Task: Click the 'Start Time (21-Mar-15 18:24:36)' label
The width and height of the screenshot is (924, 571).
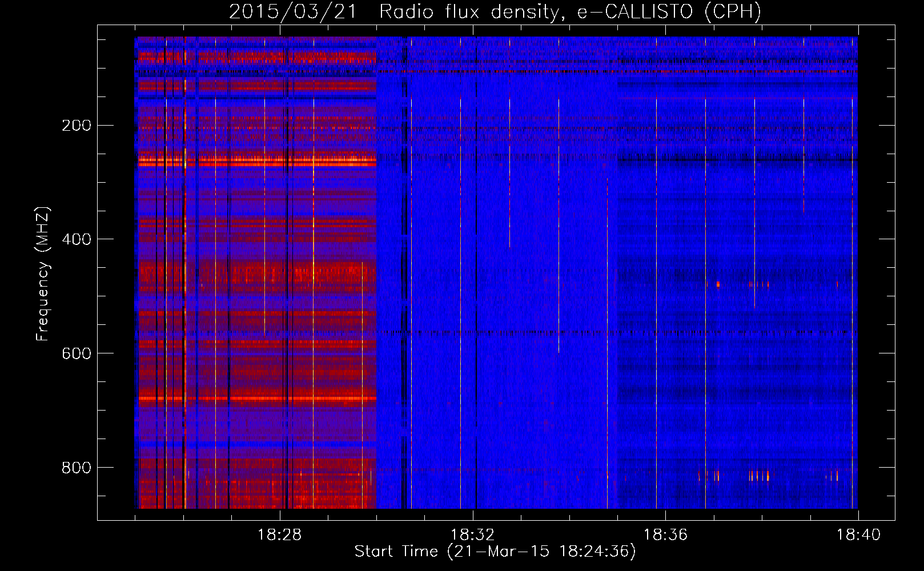Action: click(x=495, y=552)
